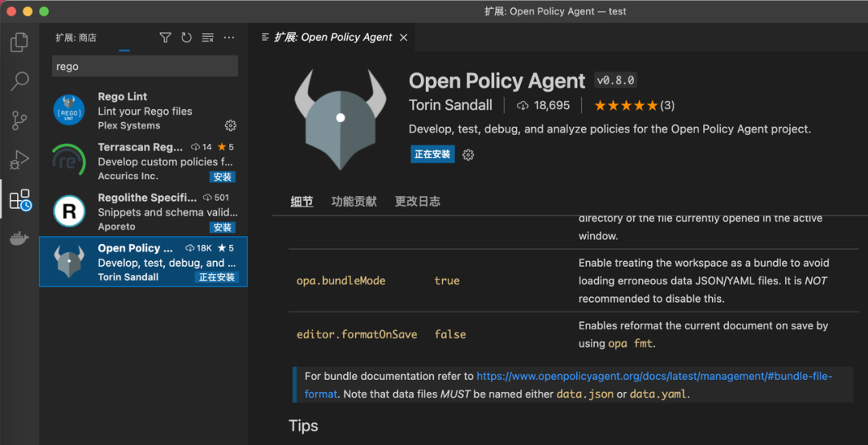This screenshot has width=868, height=445.
Task: Click the opa fmt inline code
Action: tap(631, 344)
